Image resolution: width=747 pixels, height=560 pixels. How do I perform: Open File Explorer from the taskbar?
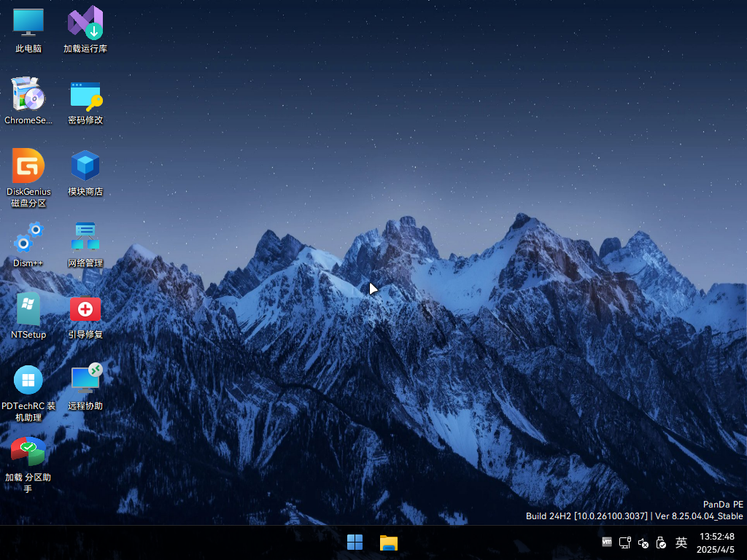[x=389, y=542]
